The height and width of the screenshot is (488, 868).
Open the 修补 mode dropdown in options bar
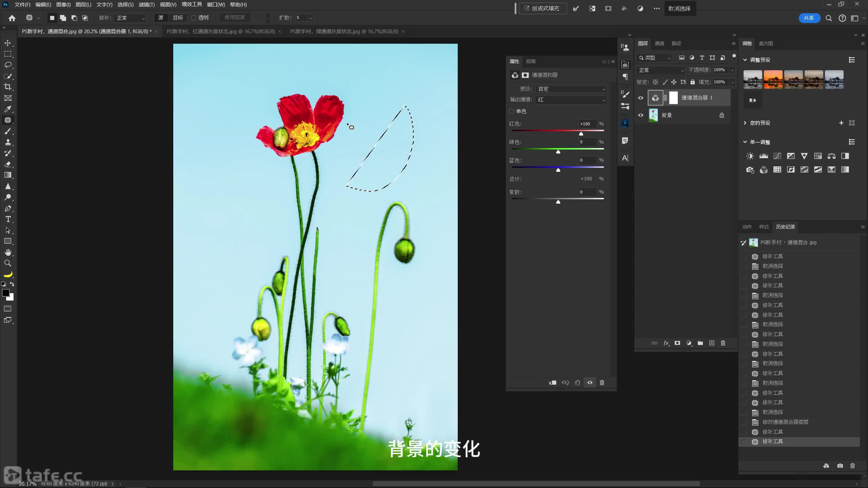pyautogui.click(x=130, y=18)
